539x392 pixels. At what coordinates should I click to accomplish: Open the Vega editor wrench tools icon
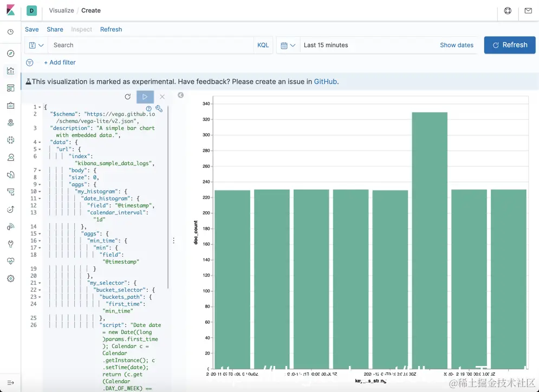(159, 109)
